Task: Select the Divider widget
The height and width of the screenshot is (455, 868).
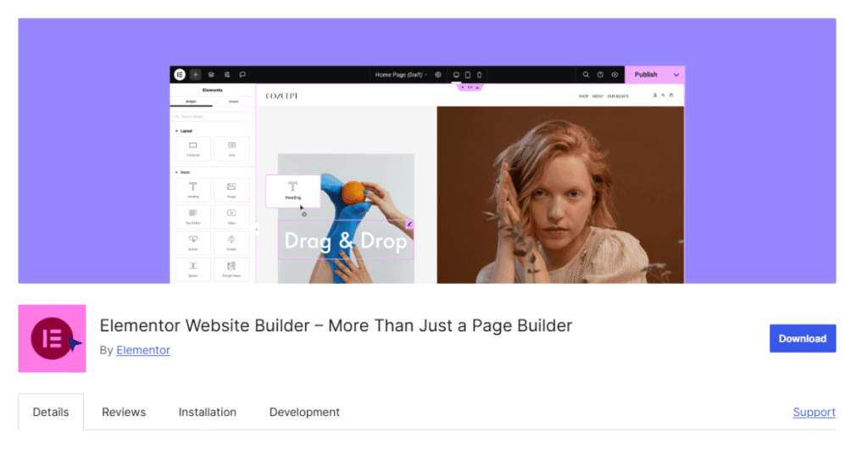Action: click(231, 242)
